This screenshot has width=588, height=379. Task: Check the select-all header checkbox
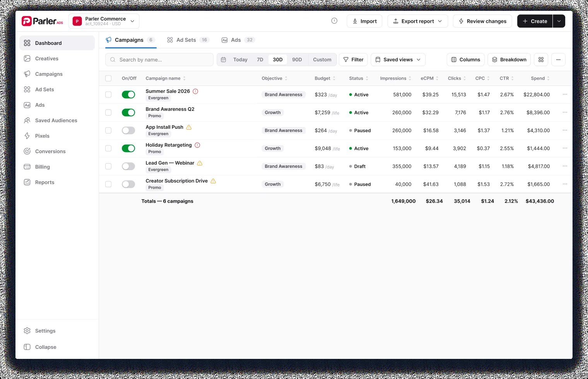pyautogui.click(x=108, y=78)
